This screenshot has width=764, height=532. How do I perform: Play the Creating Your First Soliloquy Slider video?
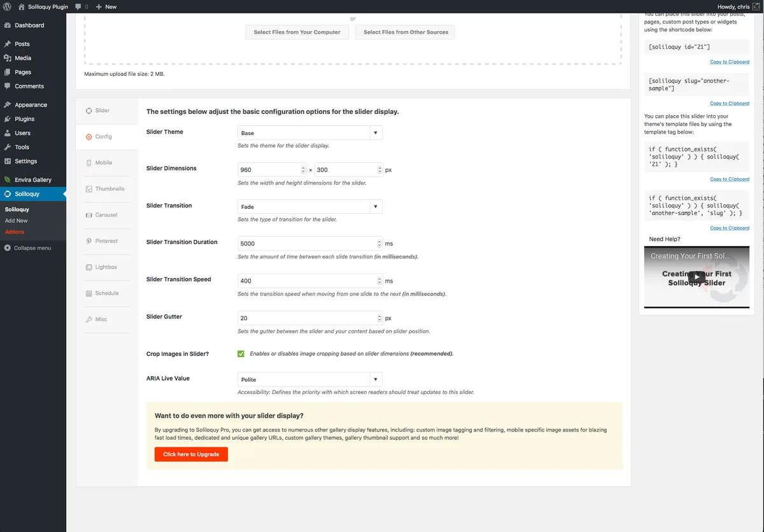pyautogui.click(x=697, y=277)
